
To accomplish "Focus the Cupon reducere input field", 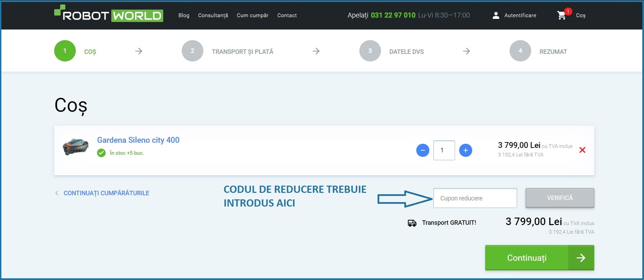I will (475, 198).
